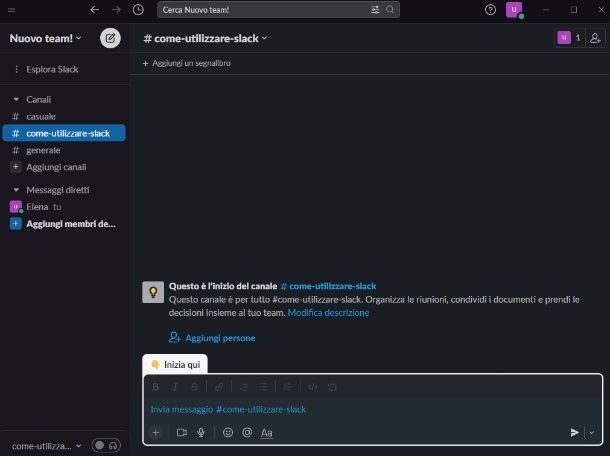Click Aggiungi un segnalibro

186,63
